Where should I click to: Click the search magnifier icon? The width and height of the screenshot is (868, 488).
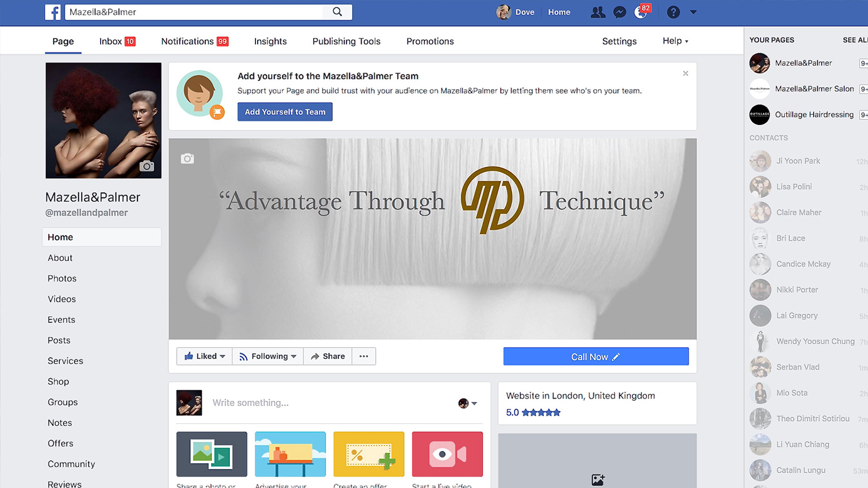click(337, 12)
